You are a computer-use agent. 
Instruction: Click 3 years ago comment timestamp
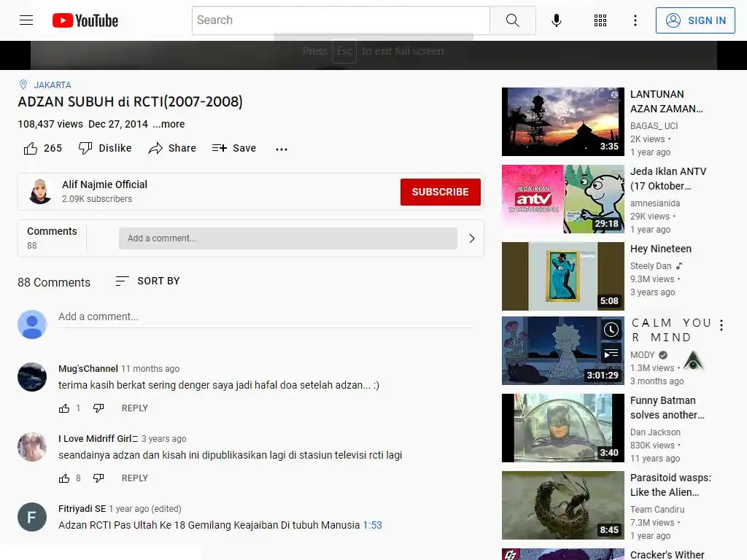164,438
